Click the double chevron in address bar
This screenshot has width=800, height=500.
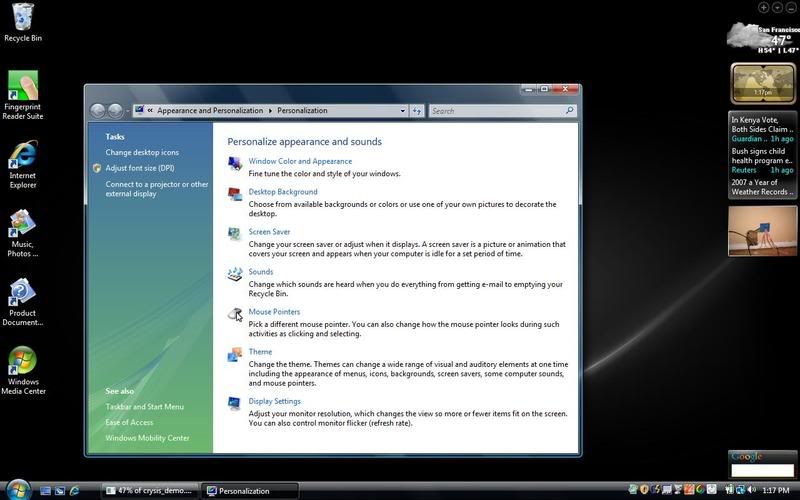(151, 110)
